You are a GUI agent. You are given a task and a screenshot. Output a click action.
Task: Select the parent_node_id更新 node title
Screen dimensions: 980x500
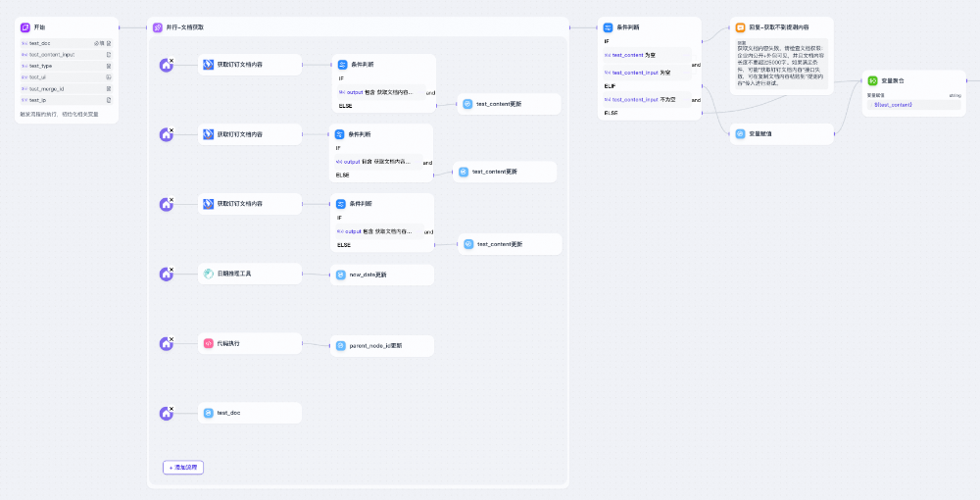point(375,346)
